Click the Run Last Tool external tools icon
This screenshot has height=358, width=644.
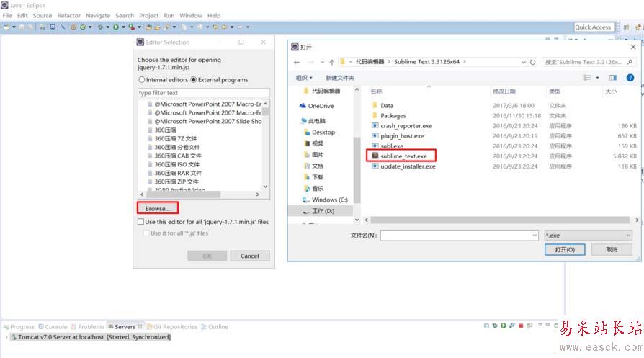coord(131,27)
